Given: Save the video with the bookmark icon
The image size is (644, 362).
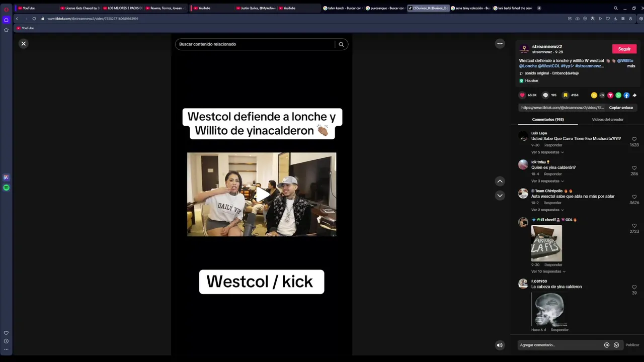Looking at the screenshot, I should point(566,95).
